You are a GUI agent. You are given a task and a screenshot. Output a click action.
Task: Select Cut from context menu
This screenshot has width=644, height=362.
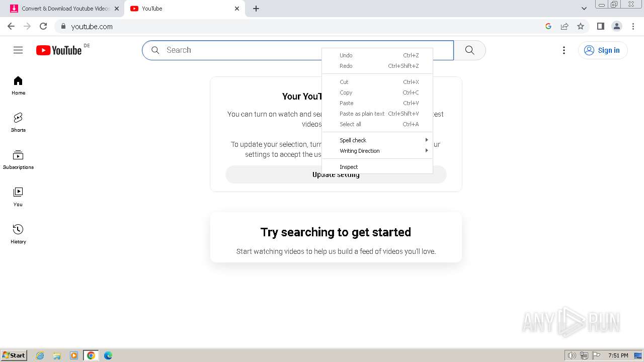tap(377, 82)
